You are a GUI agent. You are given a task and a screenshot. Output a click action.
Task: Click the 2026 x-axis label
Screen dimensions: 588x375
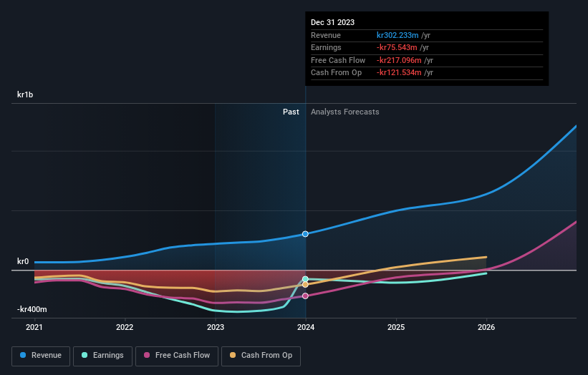(486, 327)
